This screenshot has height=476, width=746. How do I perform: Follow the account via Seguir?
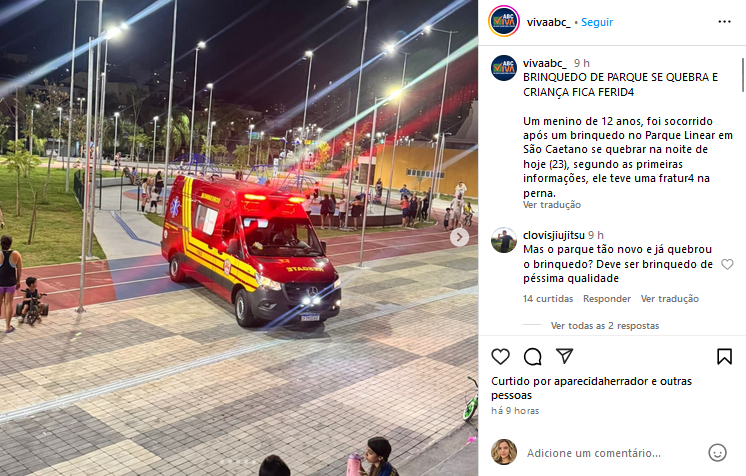pos(597,22)
